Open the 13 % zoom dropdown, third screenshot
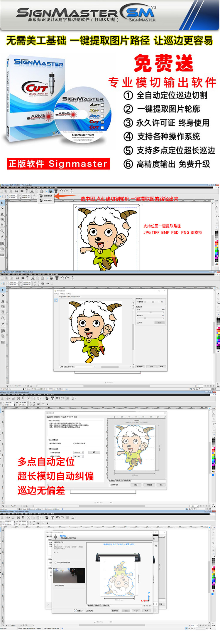This screenshot has width=220, height=644. (x=194, y=506)
